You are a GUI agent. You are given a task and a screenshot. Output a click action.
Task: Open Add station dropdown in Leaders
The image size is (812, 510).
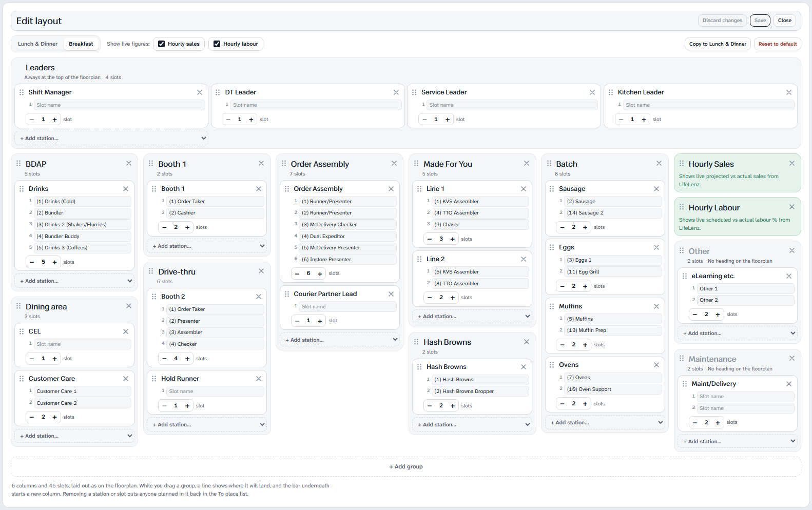111,139
